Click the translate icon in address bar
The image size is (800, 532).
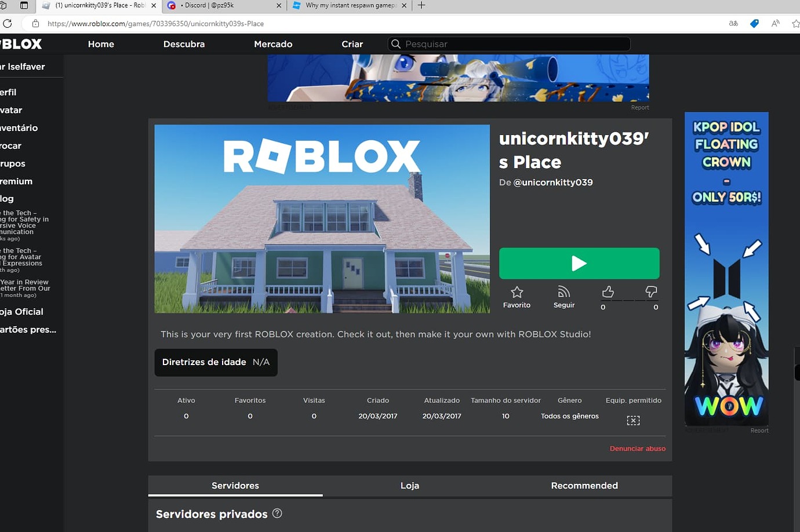click(733, 24)
